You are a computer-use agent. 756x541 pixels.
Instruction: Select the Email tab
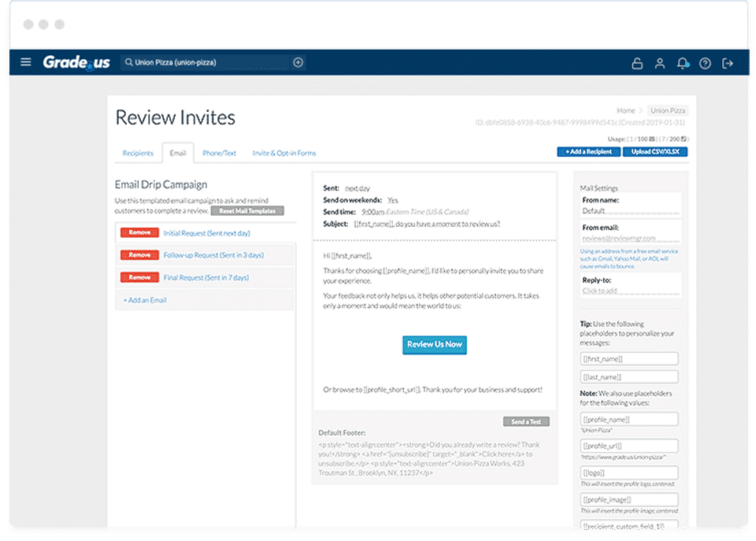coord(178,153)
